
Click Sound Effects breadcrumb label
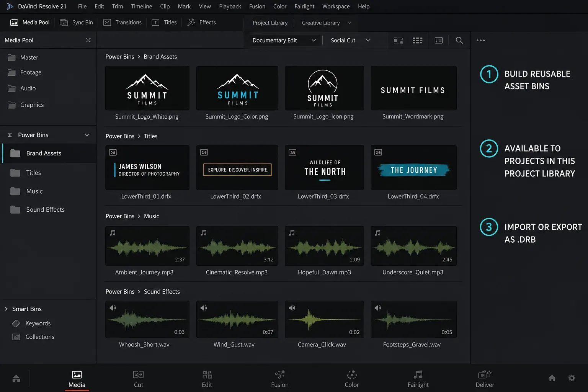pyautogui.click(x=162, y=292)
